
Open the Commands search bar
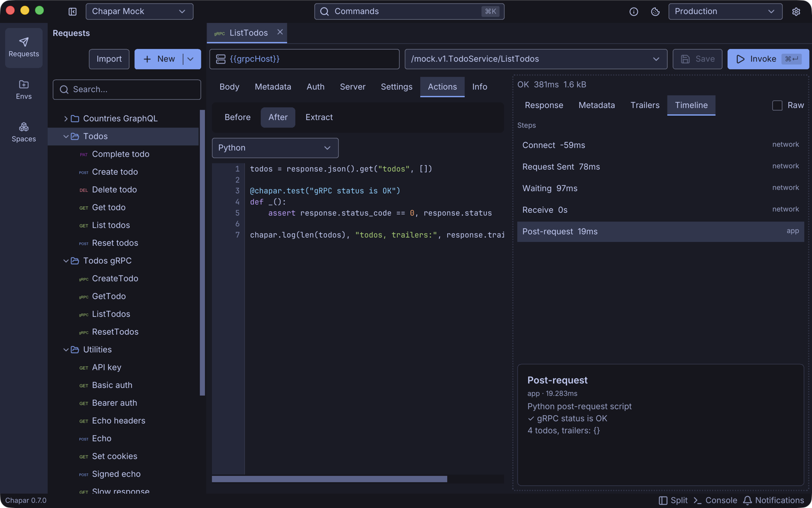point(409,11)
